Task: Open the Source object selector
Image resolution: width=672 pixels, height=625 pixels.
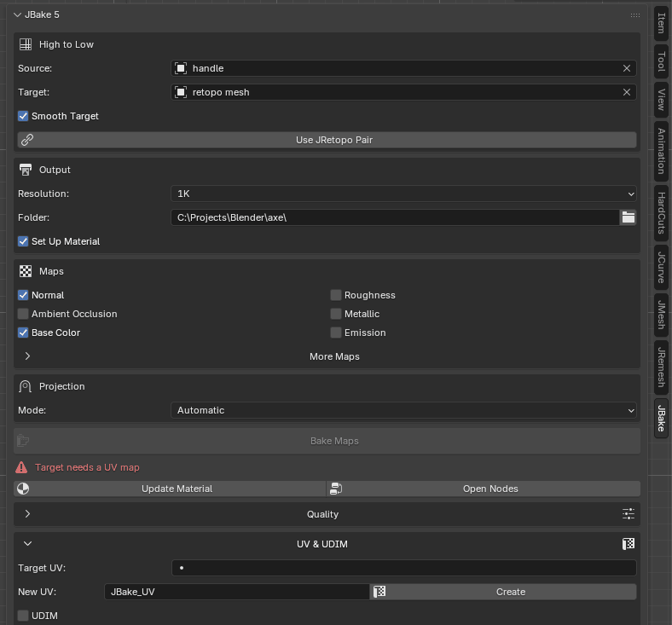Action: 403,68
